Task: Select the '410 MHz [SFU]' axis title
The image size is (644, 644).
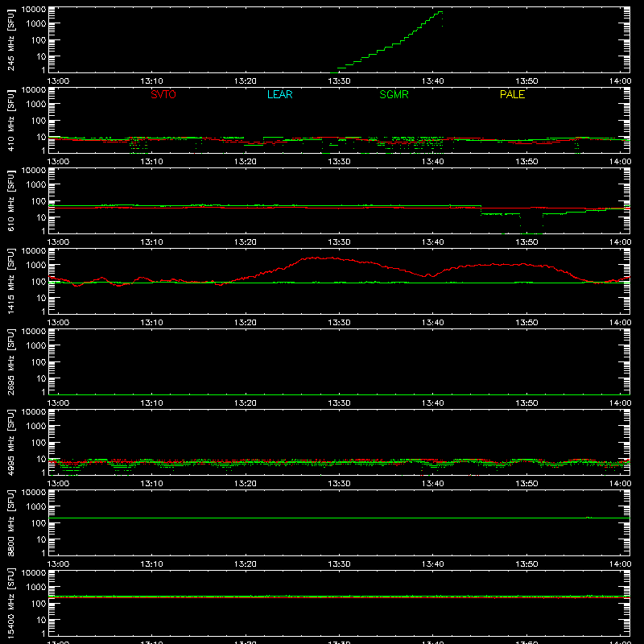Action: [11, 121]
